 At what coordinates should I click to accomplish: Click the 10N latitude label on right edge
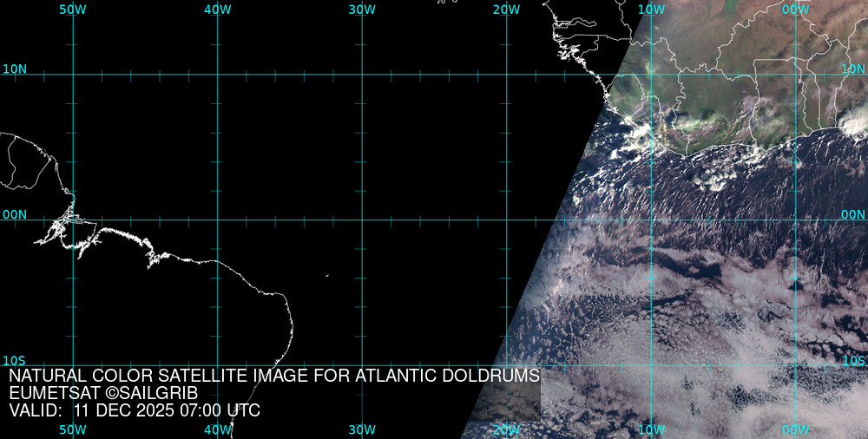click(x=853, y=69)
